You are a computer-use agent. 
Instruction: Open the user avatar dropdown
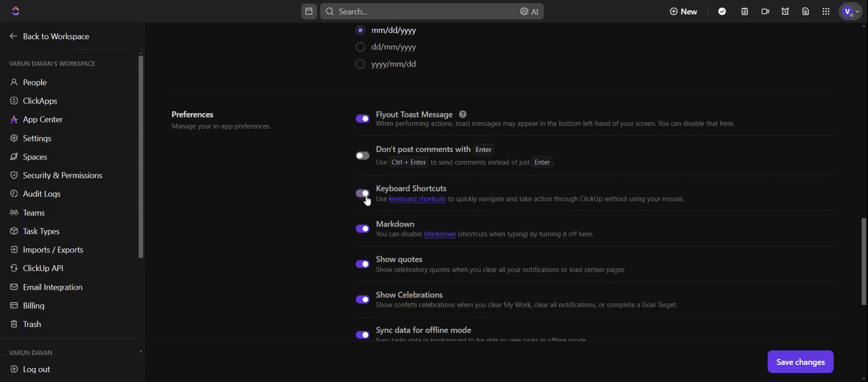(x=851, y=11)
